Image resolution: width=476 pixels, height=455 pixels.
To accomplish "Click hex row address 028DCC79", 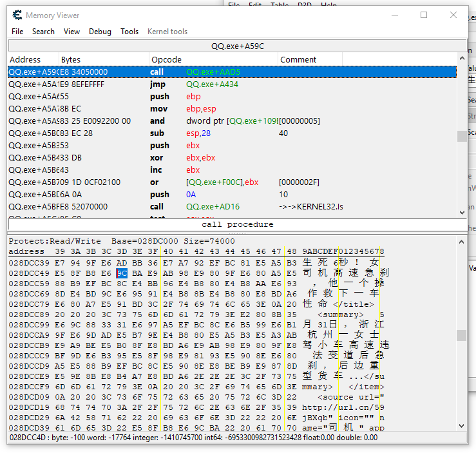I will 29,304.
